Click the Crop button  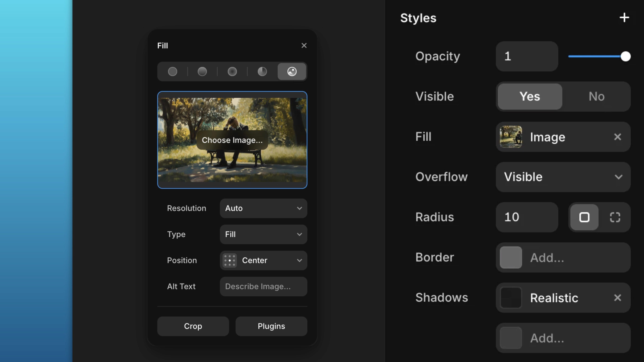193,326
